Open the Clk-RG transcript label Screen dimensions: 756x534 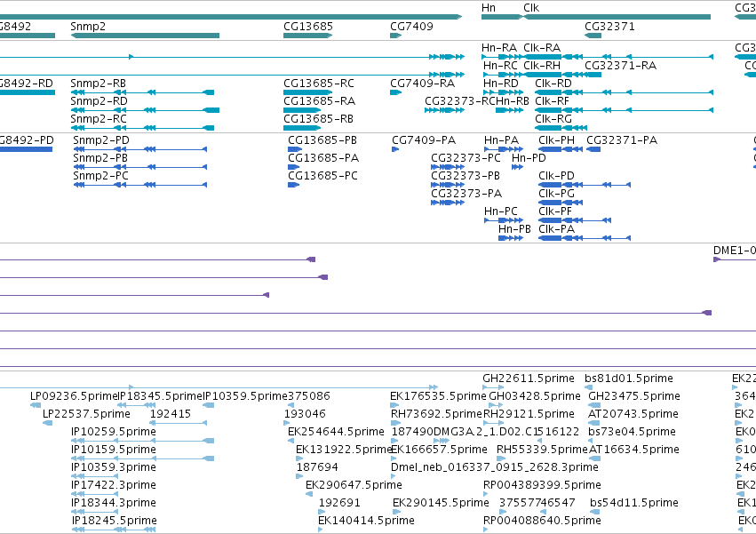click(553, 119)
